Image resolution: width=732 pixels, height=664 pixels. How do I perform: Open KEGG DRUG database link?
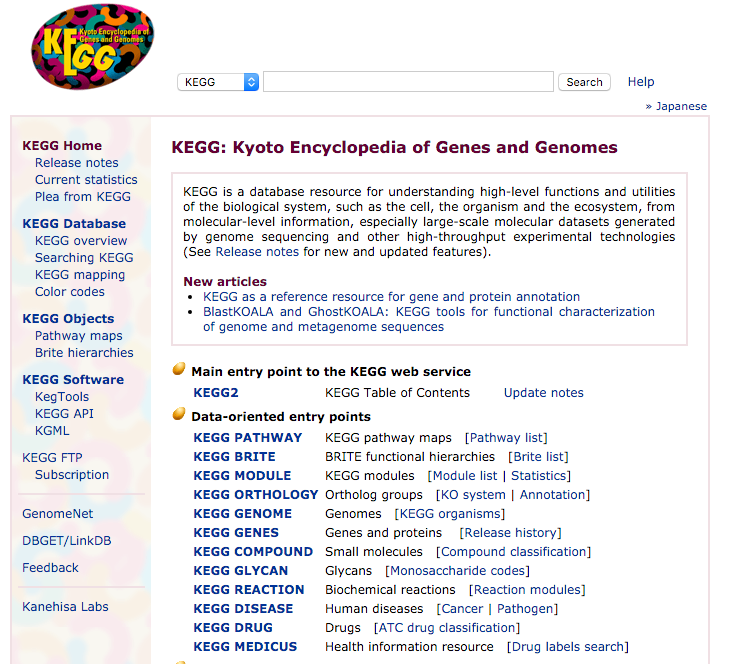pos(233,628)
